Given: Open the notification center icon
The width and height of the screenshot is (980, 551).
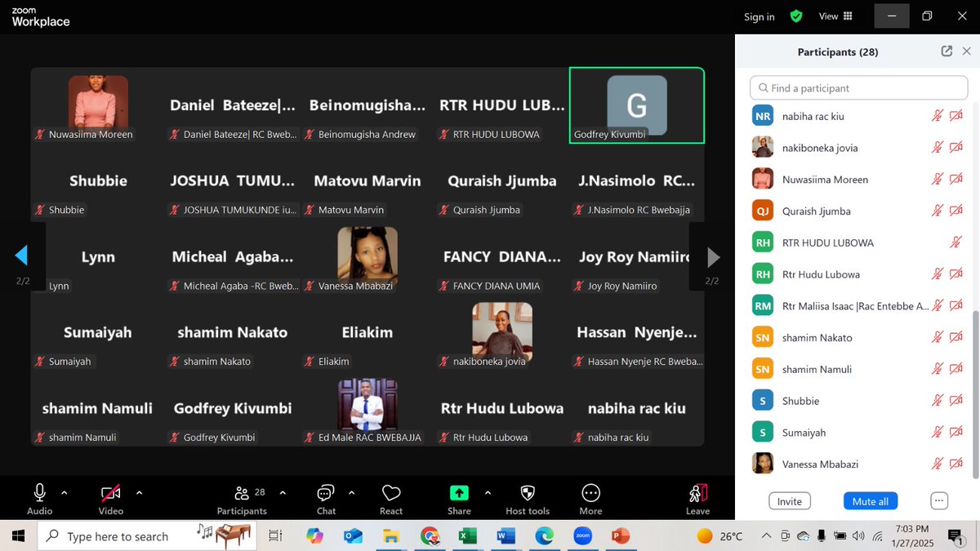Looking at the screenshot, I should [x=955, y=536].
